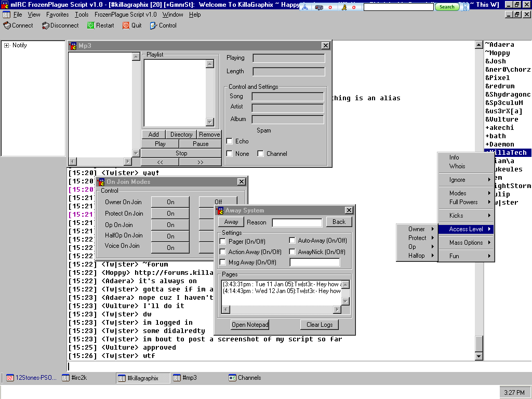Click the Add button in Mp3 playlist
The width and height of the screenshot is (532, 399).
[153, 135]
